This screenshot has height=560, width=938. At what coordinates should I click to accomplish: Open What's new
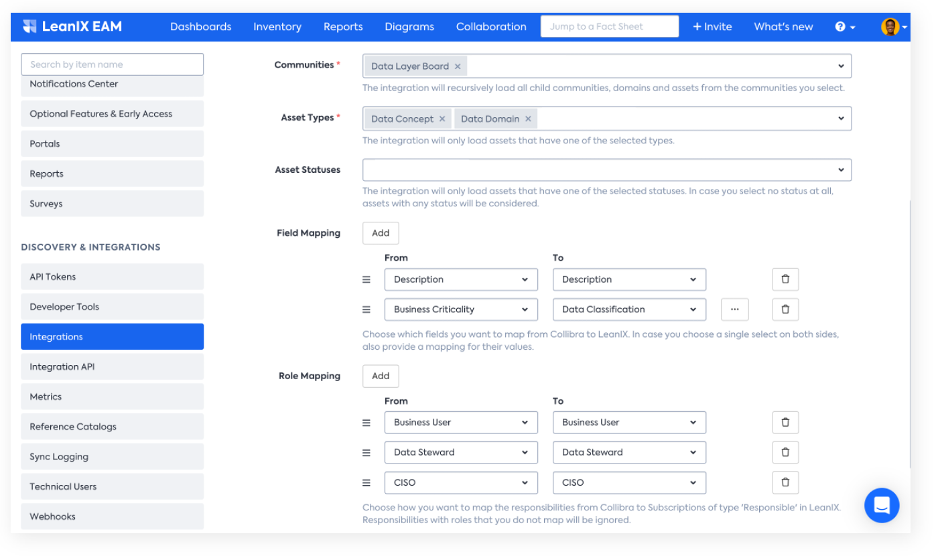pos(783,27)
